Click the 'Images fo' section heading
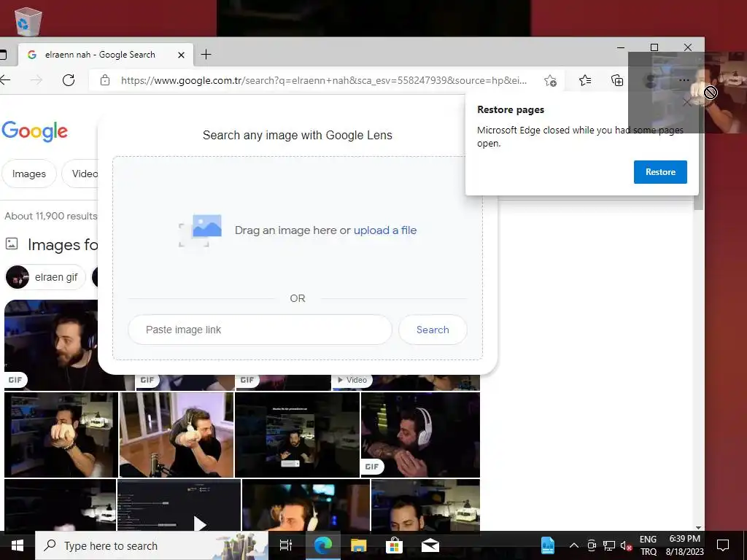 tap(63, 245)
